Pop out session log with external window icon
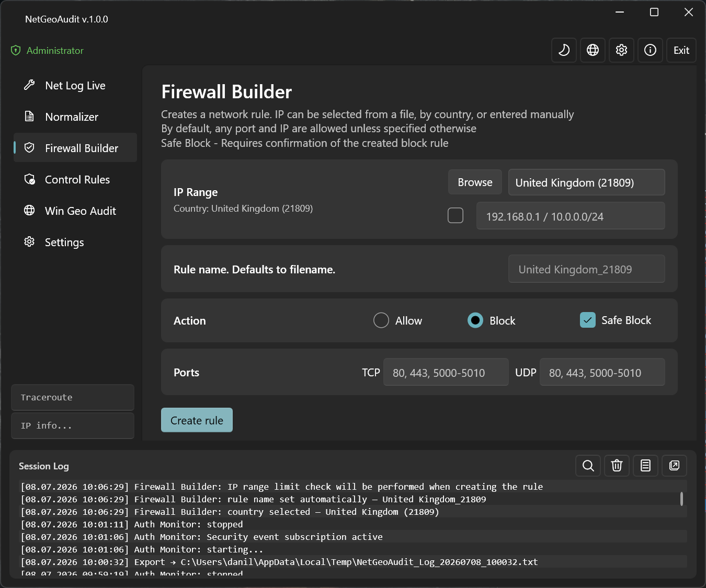This screenshot has width=706, height=588. 674,466
